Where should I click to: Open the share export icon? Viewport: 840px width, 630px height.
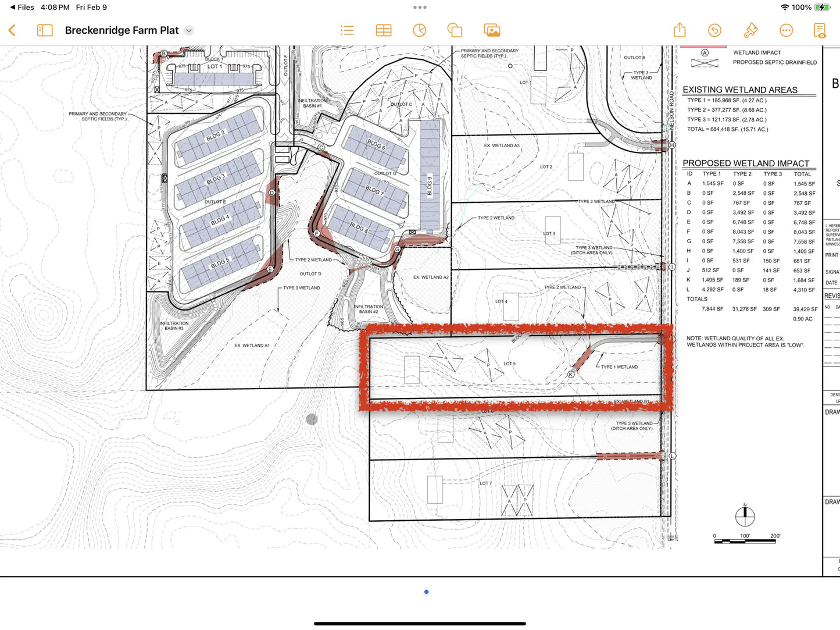click(x=680, y=30)
